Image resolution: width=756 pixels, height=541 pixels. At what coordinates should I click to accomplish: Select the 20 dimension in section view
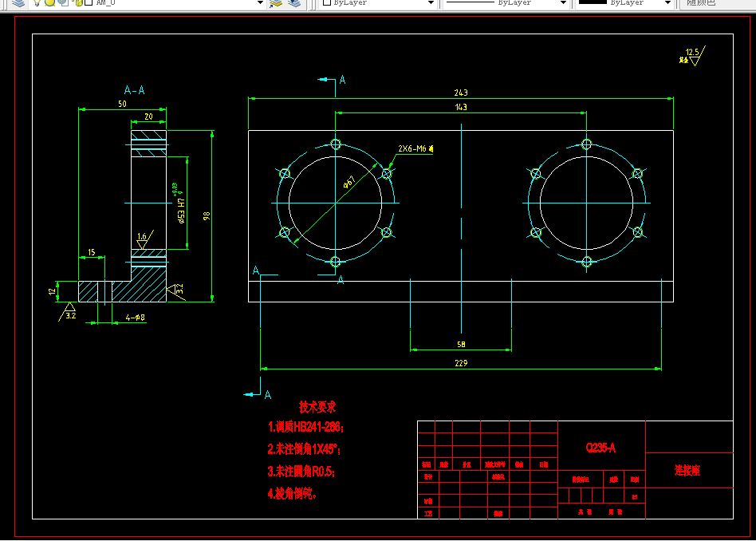[x=148, y=116]
